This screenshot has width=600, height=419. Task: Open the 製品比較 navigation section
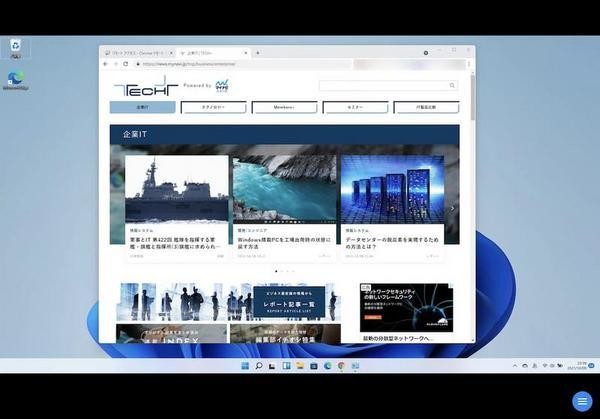tap(426, 107)
